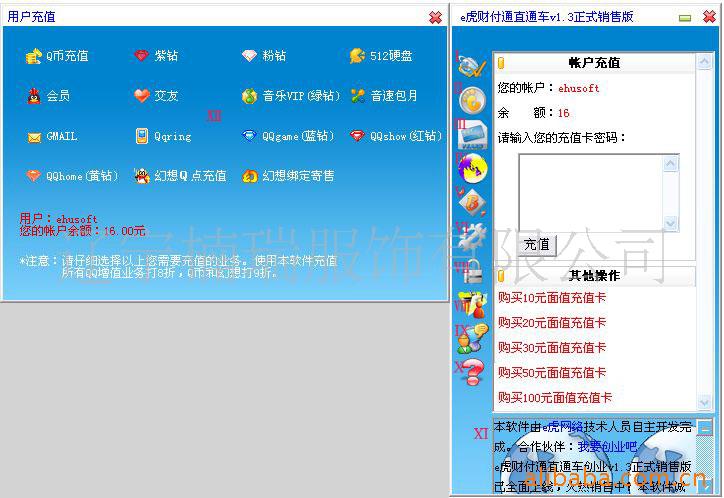The height and width of the screenshot is (498, 724).
Task: Click password box scrollbar down arrow
Action: coord(670,223)
